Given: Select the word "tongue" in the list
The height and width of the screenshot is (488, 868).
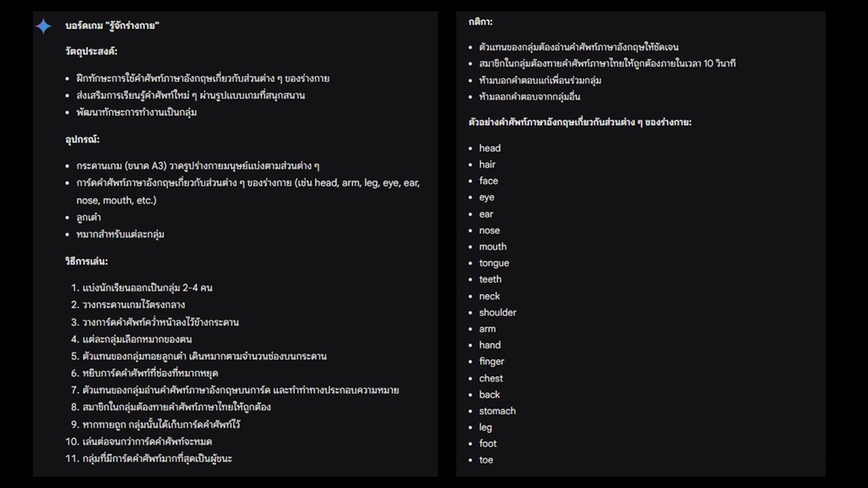Looking at the screenshot, I should 494,263.
